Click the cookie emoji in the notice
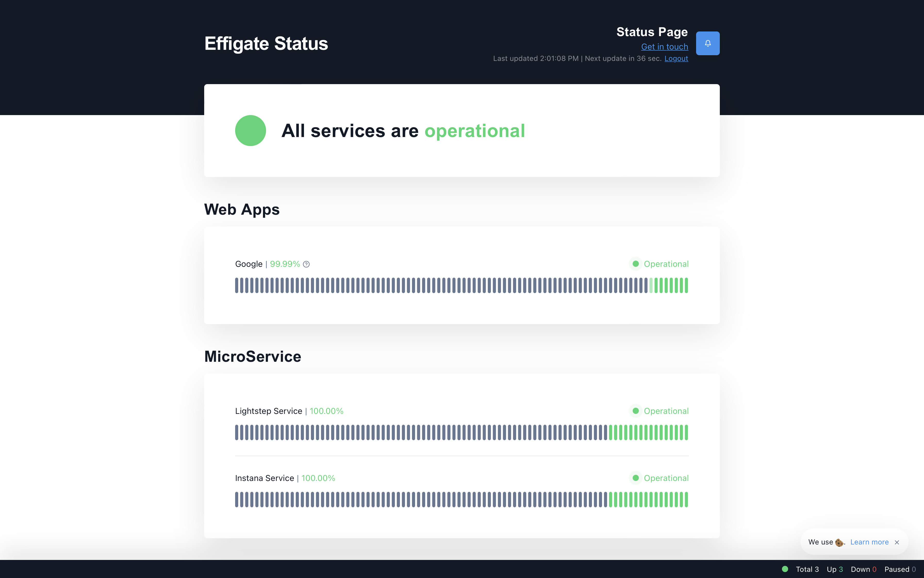Viewport: 924px width, 578px height. pos(839,542)
